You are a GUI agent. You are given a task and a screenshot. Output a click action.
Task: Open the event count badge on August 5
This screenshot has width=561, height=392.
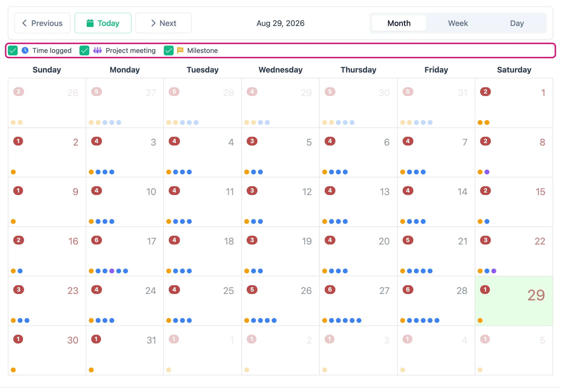point(252,141)
